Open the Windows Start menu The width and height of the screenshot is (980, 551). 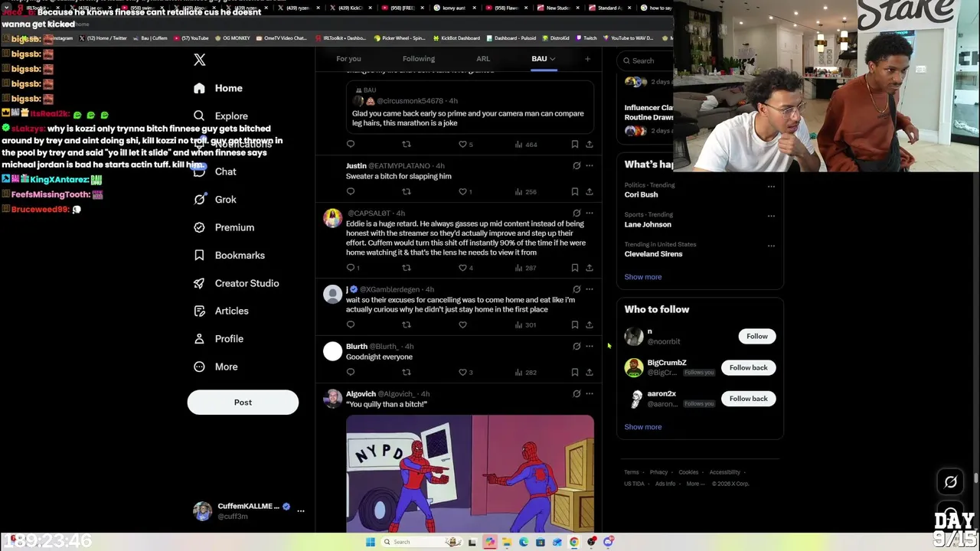tap(371, 542)
